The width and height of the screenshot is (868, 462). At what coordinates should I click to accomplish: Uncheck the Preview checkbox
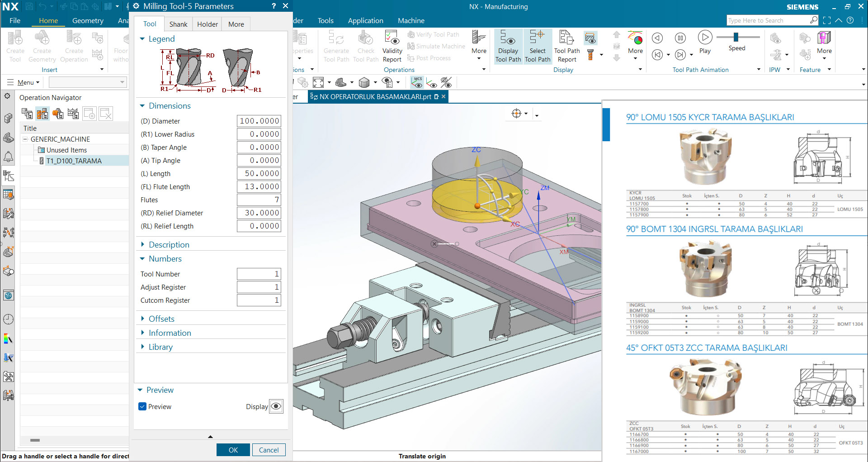(x=142, y=406)
